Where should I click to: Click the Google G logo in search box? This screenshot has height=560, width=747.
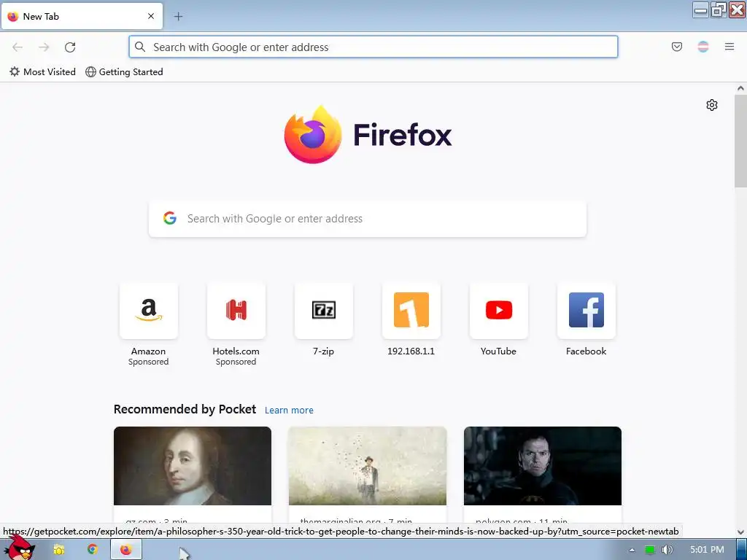click(169, 218)
